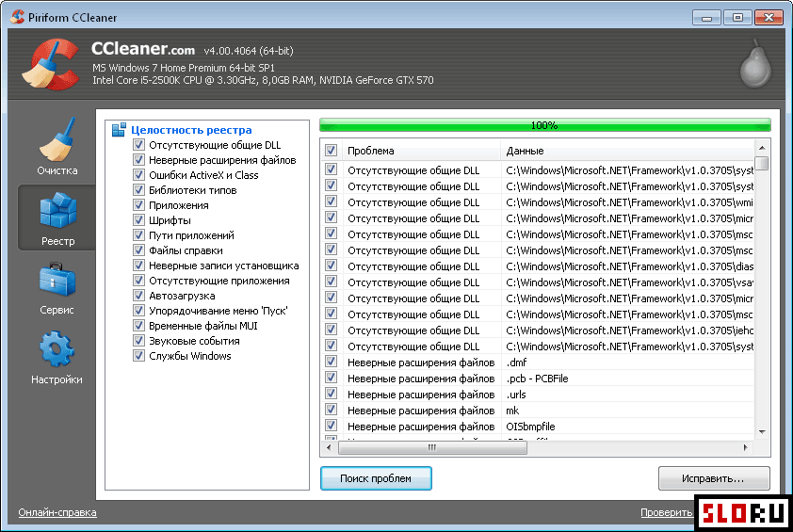793x532 pixels.
Task: Open the Онлайн-справка link
Action: coord(57,512)
